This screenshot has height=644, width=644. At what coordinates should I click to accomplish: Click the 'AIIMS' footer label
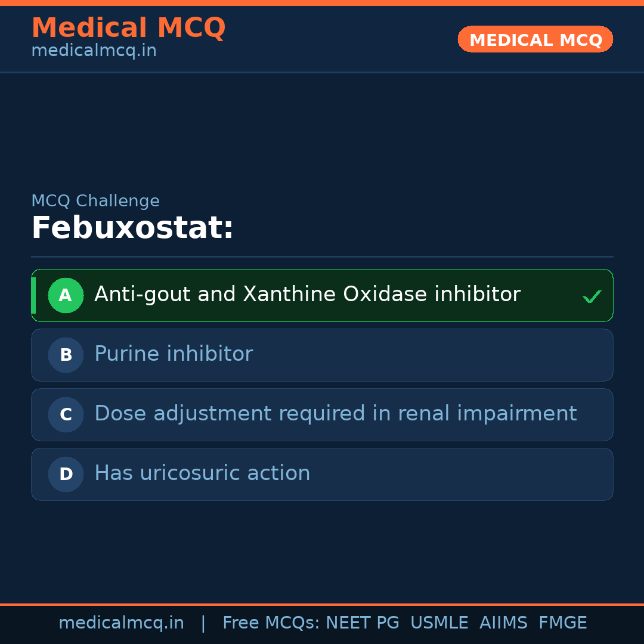(x=503, y=623)
